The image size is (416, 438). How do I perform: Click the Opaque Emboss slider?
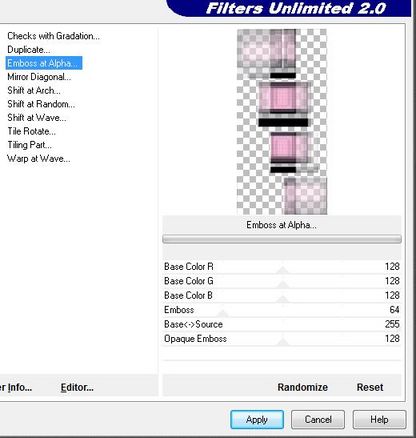pos(282,339)
